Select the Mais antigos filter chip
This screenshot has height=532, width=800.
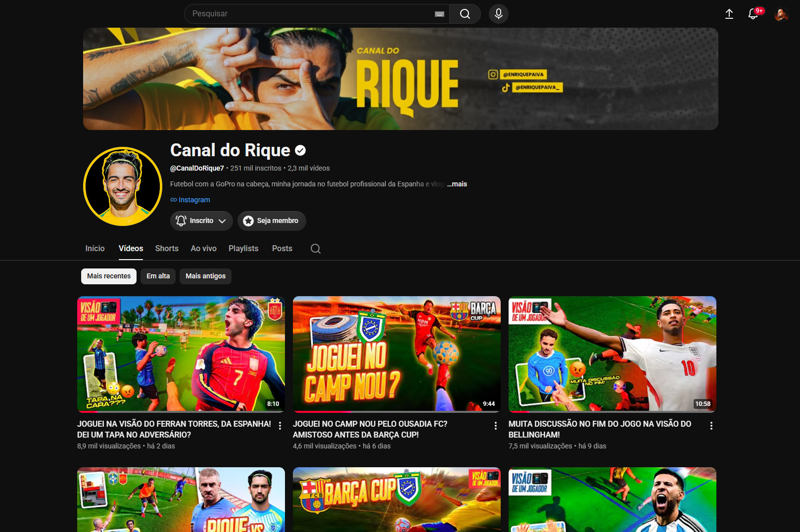tap(205, 276)
